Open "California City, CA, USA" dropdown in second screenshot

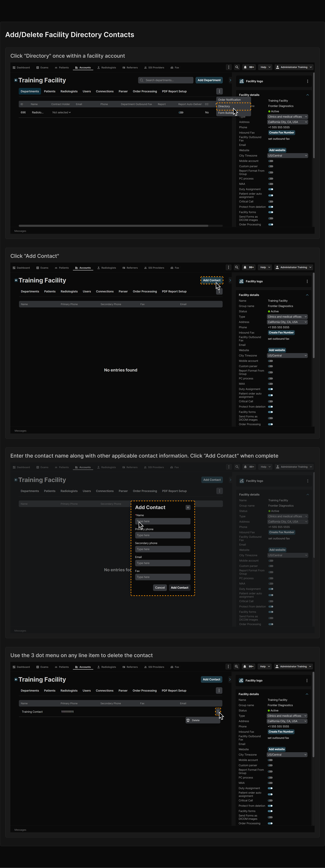287,322
